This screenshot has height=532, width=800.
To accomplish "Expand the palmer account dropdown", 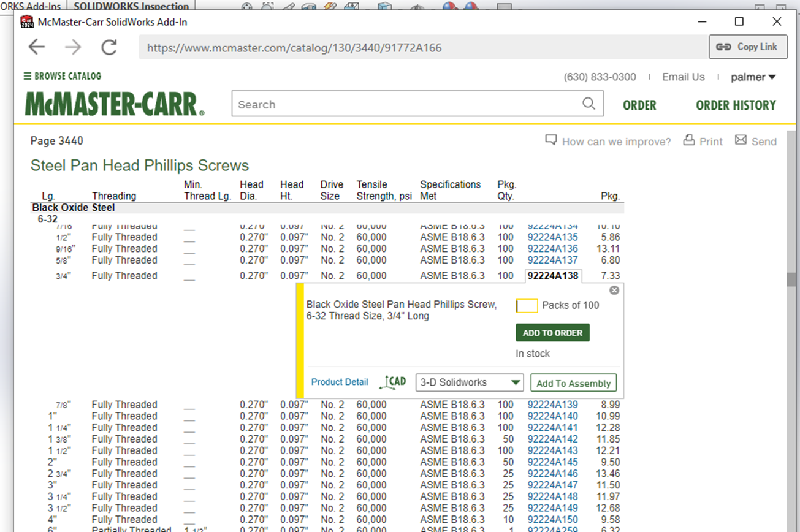I will [x=753, y=77].
